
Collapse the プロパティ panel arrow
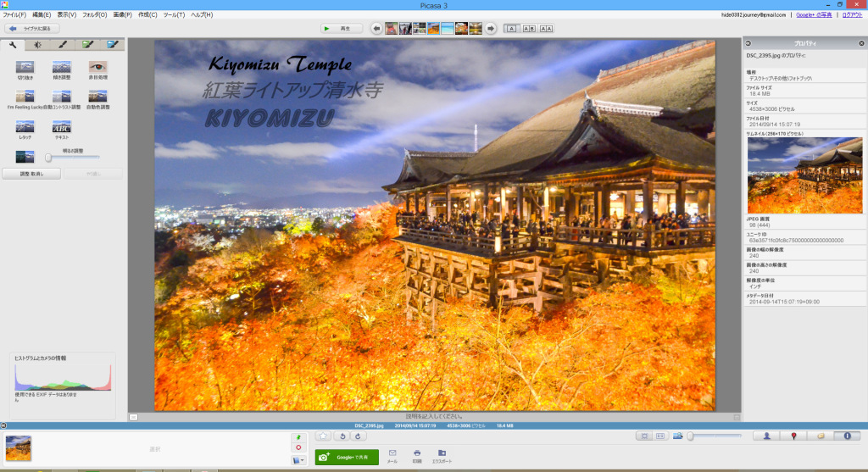coord(748,43)
